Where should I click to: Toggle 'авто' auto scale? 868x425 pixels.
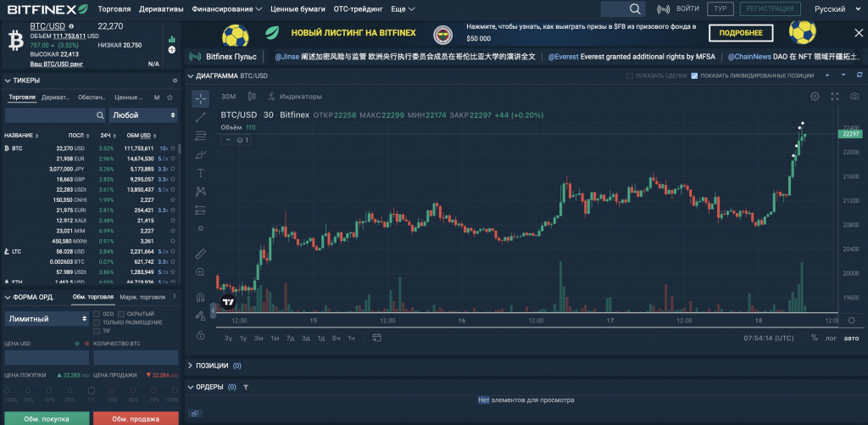tap(851, 338)
